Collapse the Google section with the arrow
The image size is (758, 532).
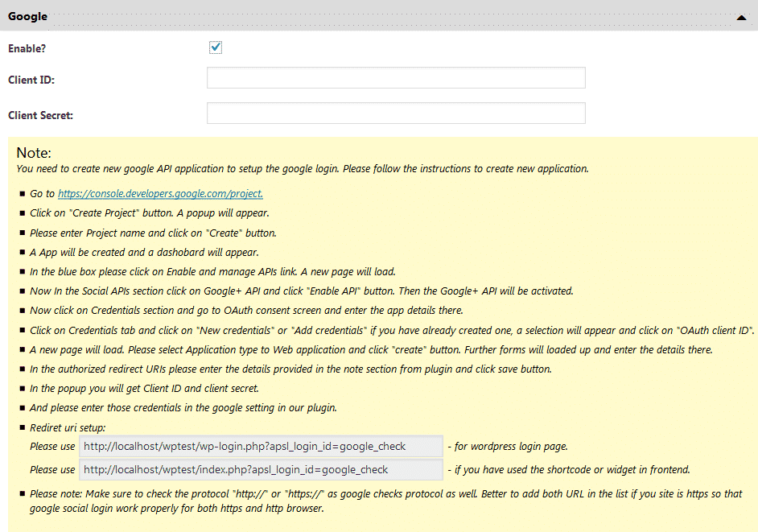click(742, 18)
